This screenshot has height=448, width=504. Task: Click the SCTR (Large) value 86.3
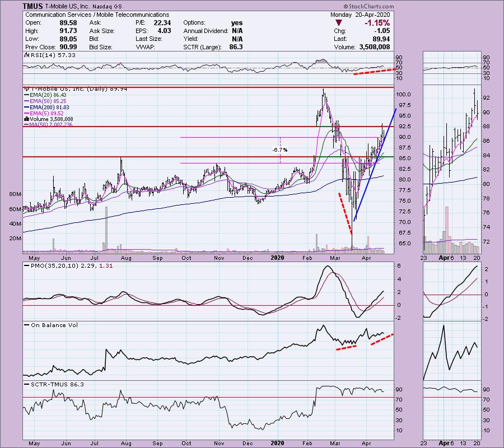pos(236,47)
